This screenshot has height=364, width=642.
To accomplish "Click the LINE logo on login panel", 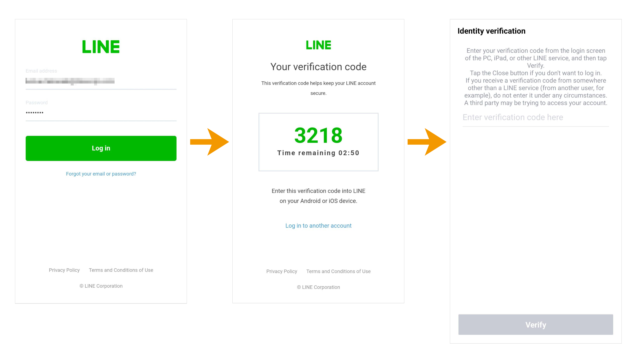I will tap(101, 47).
